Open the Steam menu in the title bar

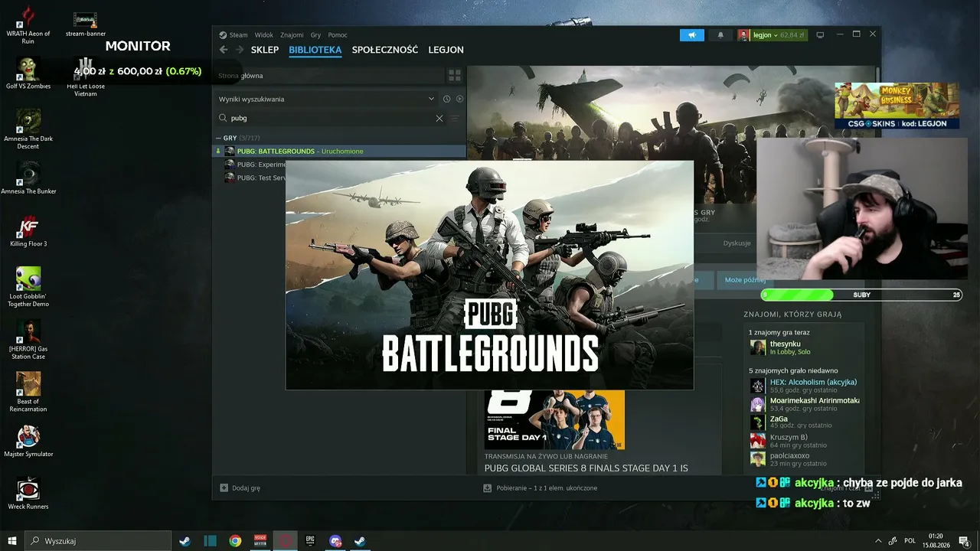pos(234,35)
